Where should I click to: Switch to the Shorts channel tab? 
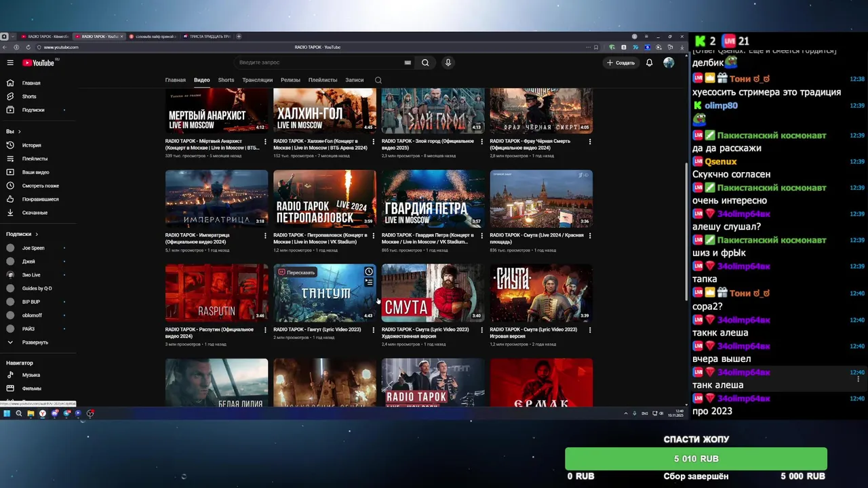(x=226, y=80)
